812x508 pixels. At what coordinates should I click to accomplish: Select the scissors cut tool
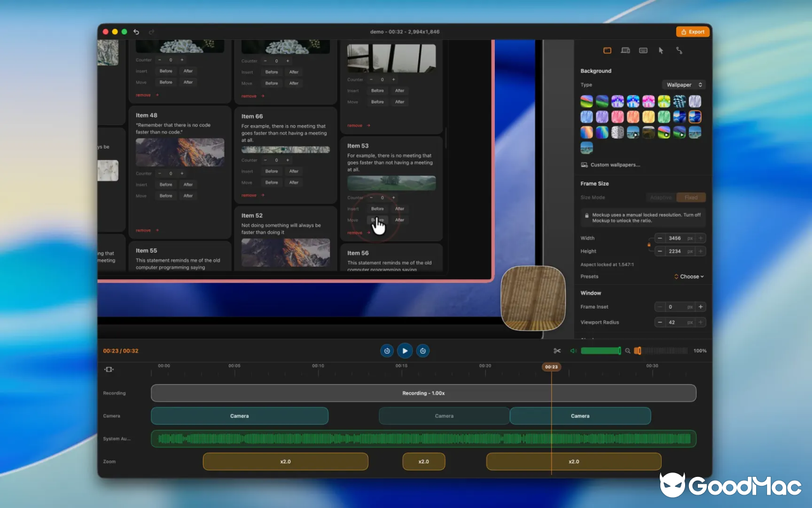coord(557,351)
